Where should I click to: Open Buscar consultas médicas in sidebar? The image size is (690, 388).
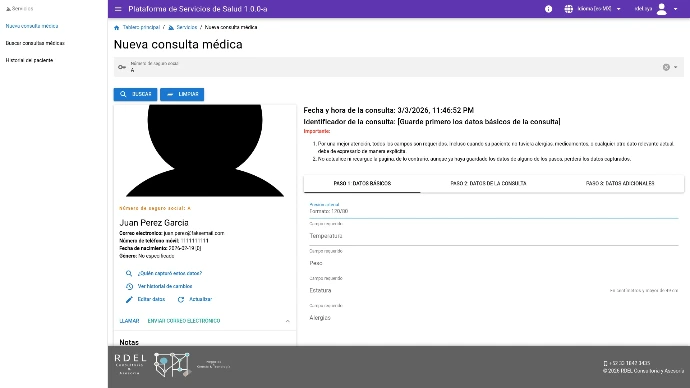click(x=35, y=43)
